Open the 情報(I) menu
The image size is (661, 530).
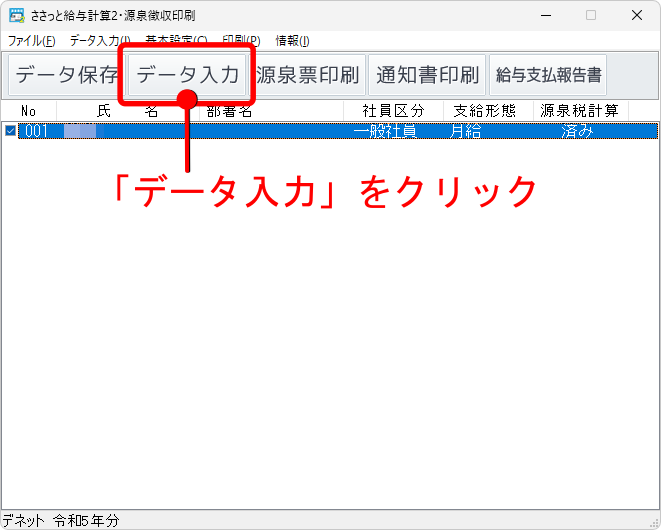[292, 41]
